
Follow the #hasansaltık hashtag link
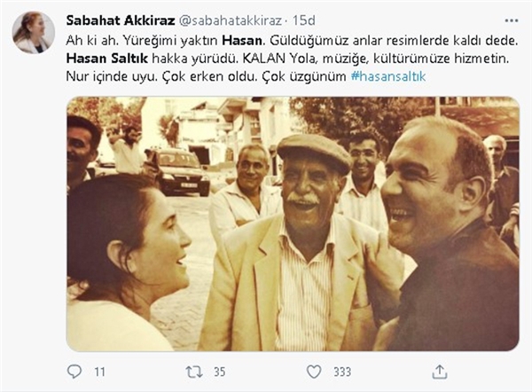click(x=388, y=76)
